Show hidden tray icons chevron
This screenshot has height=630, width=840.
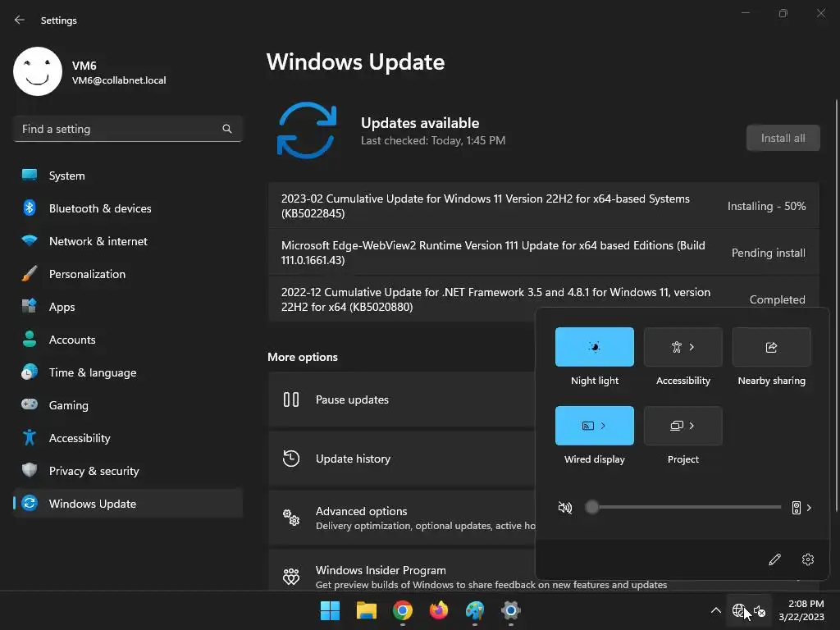[x=715, y=610]
